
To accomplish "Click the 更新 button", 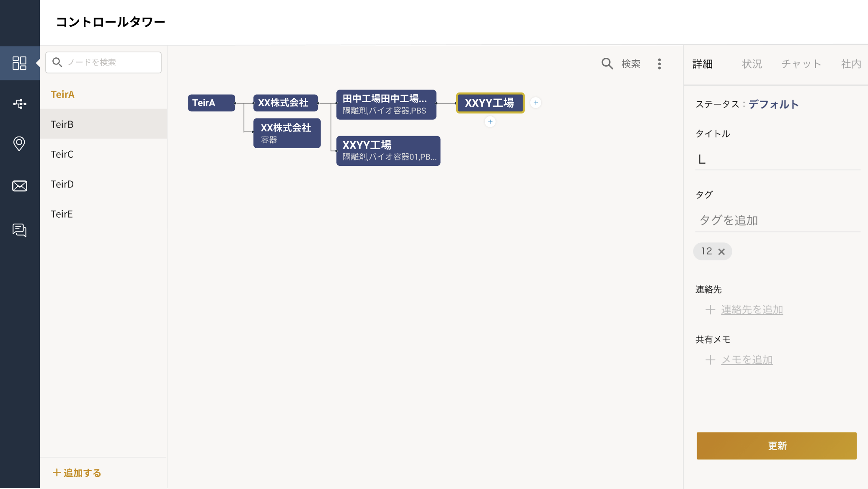I will tap(776, 446).
